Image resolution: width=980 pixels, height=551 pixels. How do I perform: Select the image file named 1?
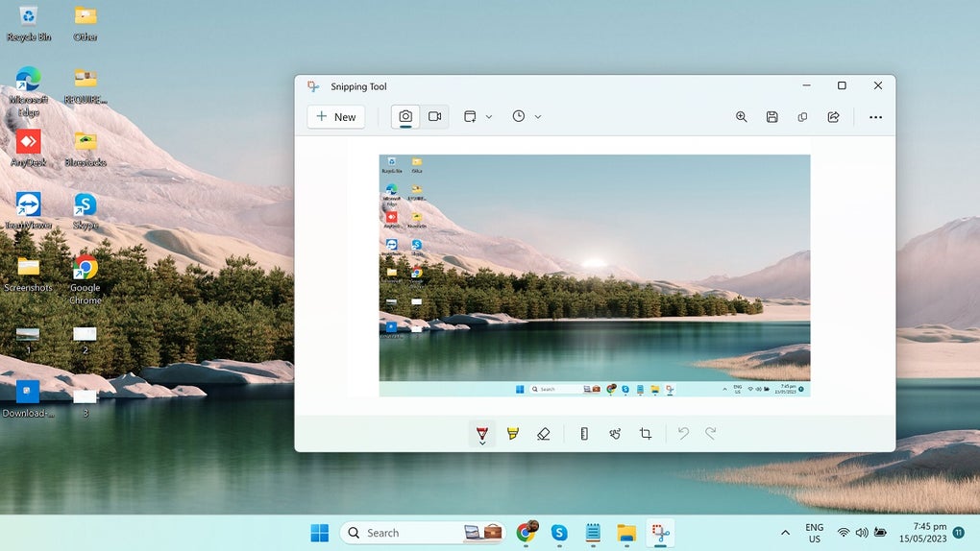click(28, 340)
